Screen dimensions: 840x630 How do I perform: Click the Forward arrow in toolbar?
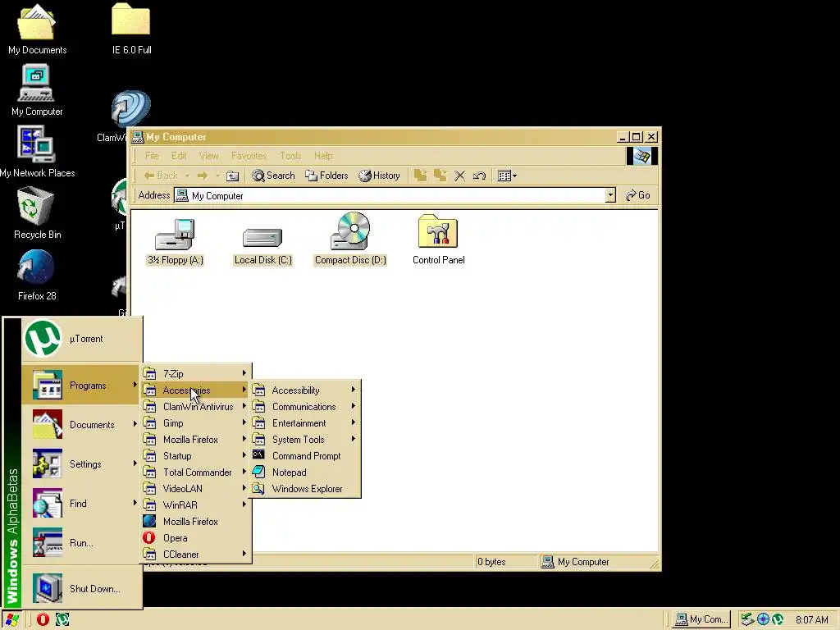tap(202, 176)
